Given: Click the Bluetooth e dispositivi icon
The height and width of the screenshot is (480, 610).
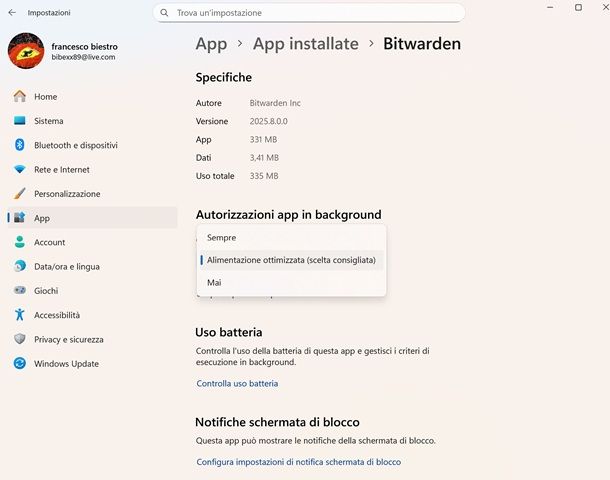Looking at the screenshot, I should [x=19, y=145].
